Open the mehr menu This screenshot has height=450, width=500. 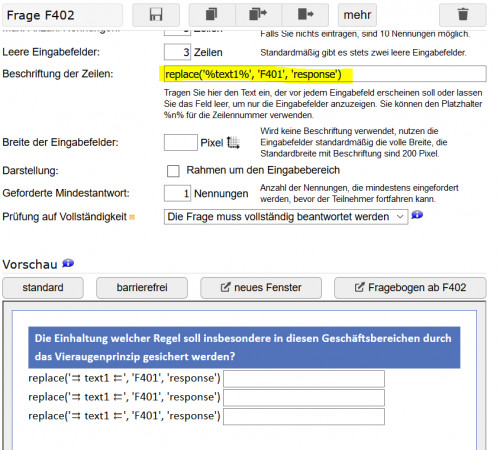357,15
